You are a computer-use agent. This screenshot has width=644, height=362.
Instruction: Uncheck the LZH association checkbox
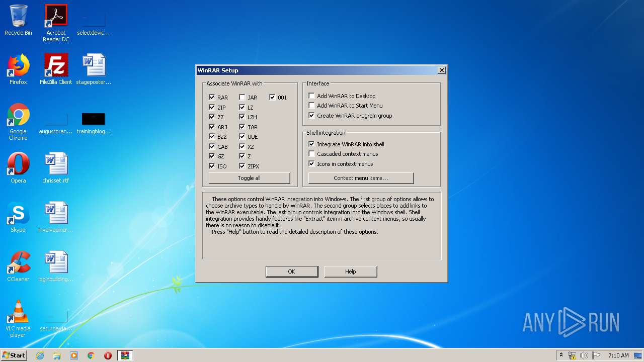coord(242,117)
